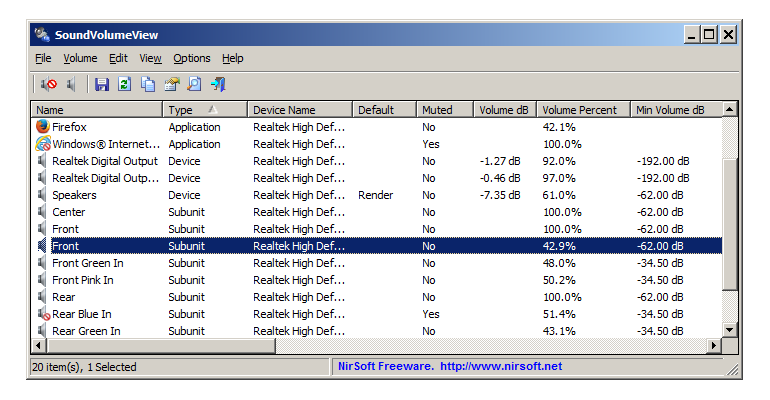Select the Rear Green In row
Image resolution: width=770 pixels, height=400 pixels.
pyautogui.click(x=377, y=331)
